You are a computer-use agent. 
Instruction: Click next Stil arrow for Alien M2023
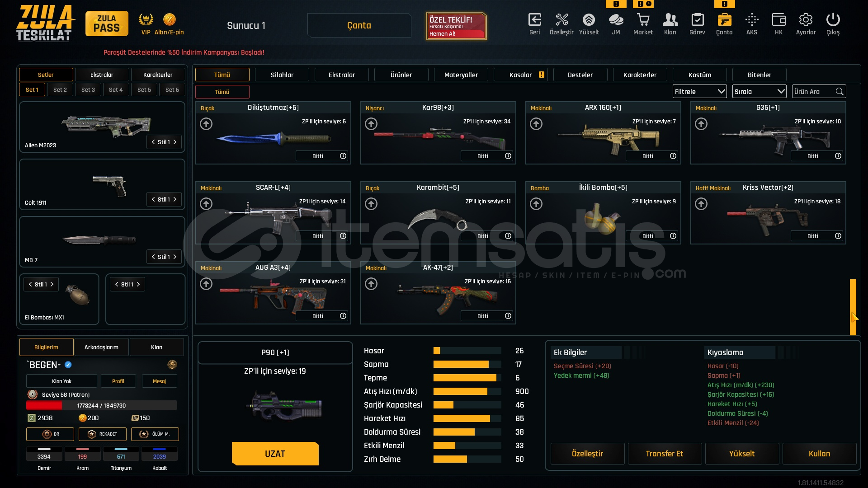pyautogui.click(x=175, y=142)
